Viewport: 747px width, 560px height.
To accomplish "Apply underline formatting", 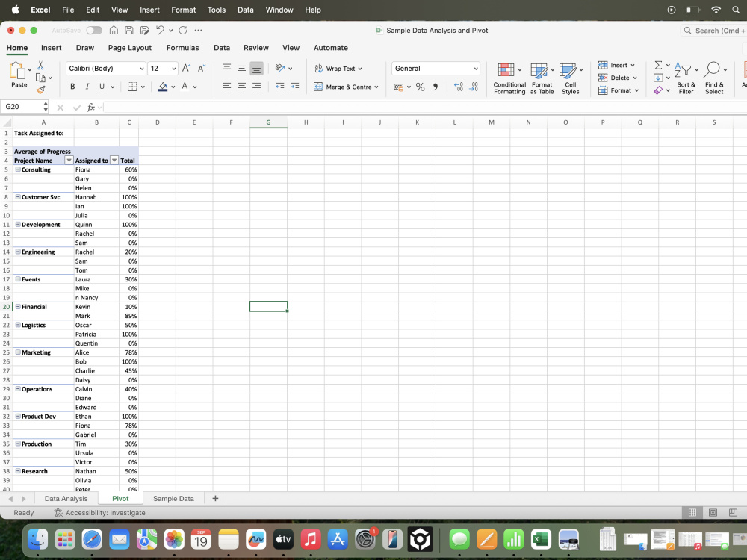I will [102, 87].
